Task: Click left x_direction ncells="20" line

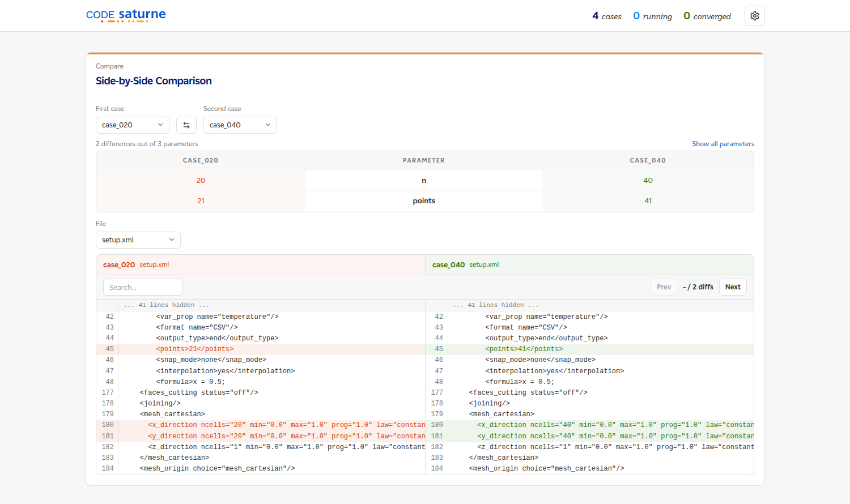Action: pyautogui.click(x=261, y=425)
